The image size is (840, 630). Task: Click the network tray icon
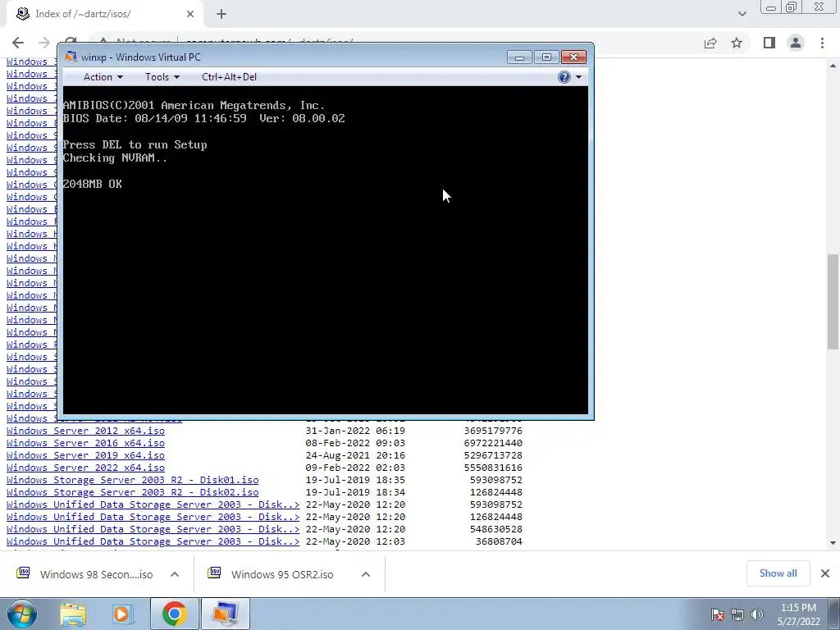tap(737, 614)
